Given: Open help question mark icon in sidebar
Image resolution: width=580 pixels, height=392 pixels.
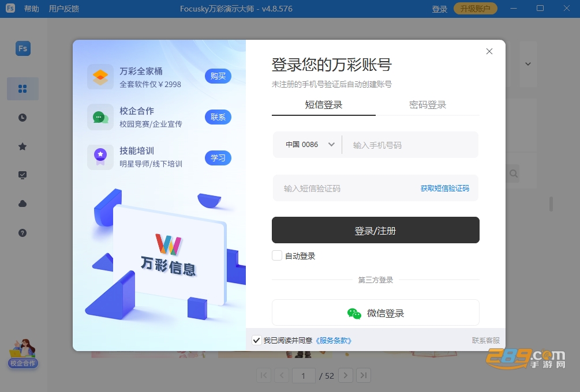Looking at the screenshot, I should coord(23,233).
